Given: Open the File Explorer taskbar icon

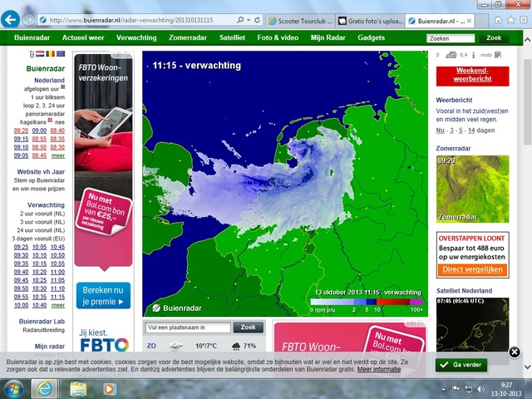Looking at the screenshot, I should [78, 388].
